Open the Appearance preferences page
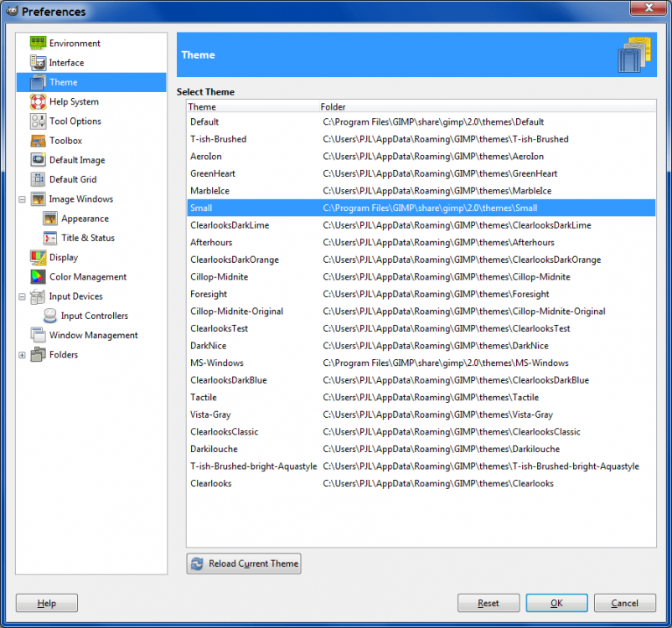This screenshot has height=628, width=672. click(x=85, y=219)
